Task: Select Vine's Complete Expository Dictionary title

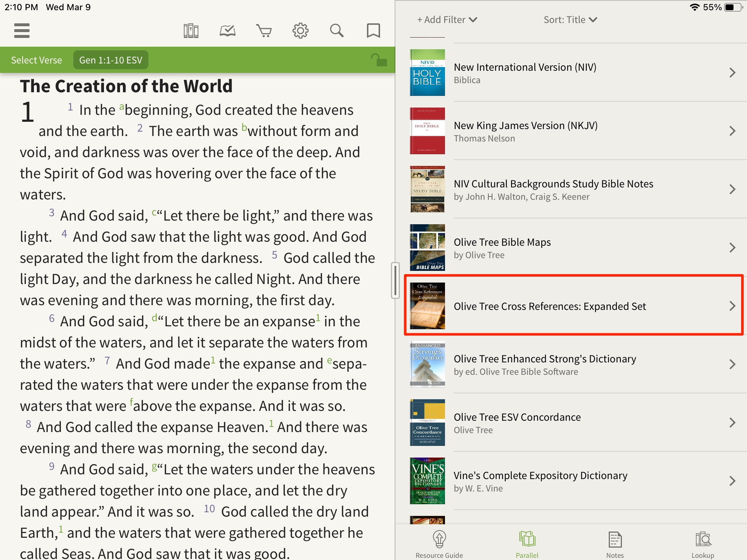Action: click(541, 475)
